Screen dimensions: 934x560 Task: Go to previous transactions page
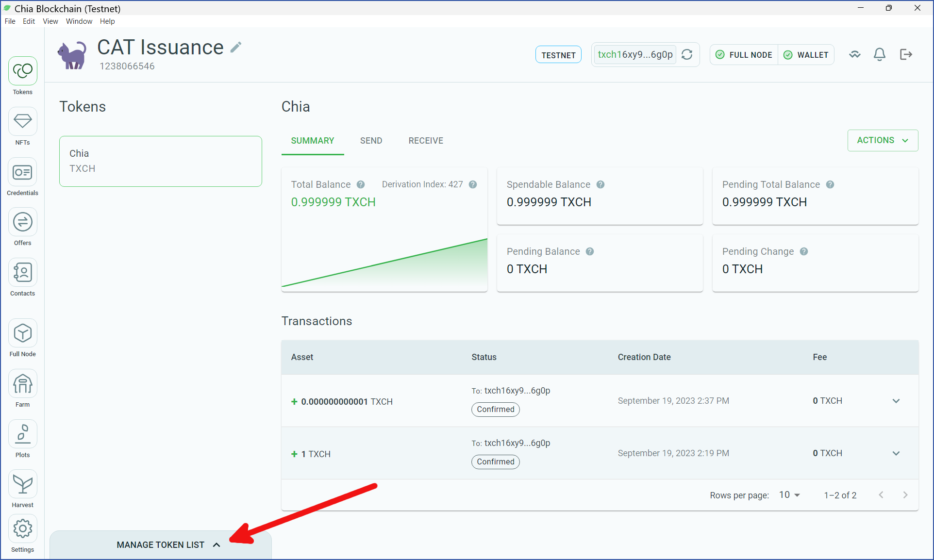tap(881, 495)
